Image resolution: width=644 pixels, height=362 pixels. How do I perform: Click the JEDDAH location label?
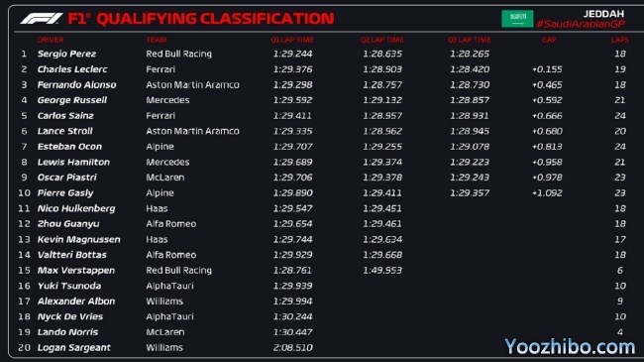[603, 14]
